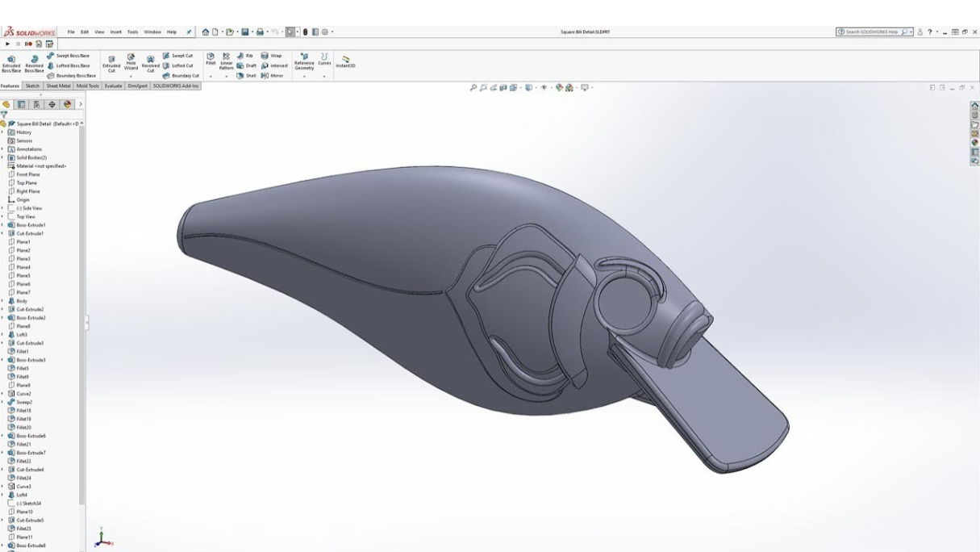
Task: Expand the Solid Bodies(2) folder
Action: [x=2, y=157]
